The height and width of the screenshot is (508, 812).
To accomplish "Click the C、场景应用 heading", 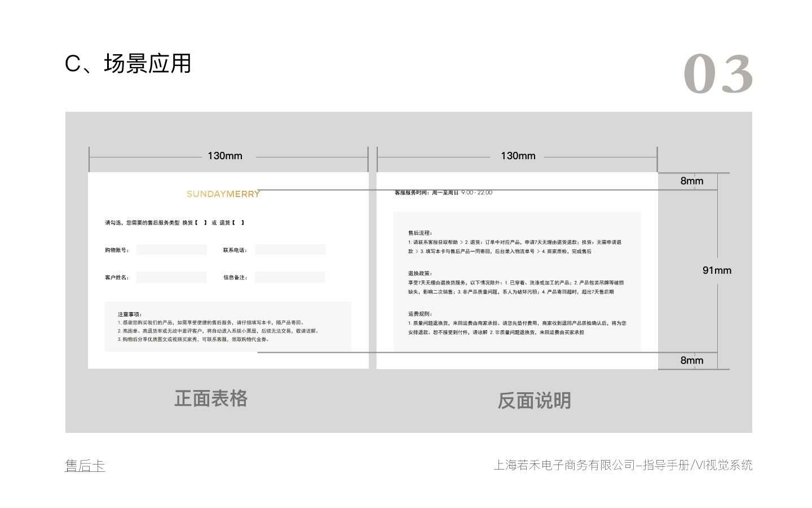I will tap(128, 64).
